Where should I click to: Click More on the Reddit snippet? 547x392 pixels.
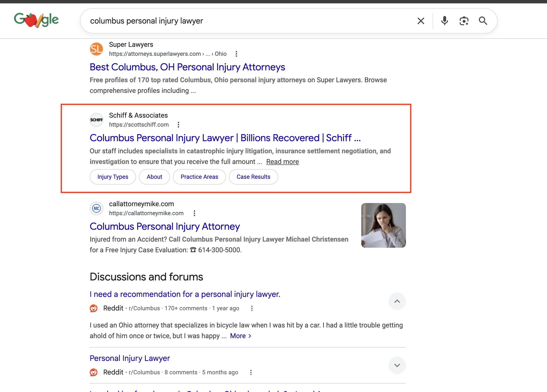(x=241, y=336)
